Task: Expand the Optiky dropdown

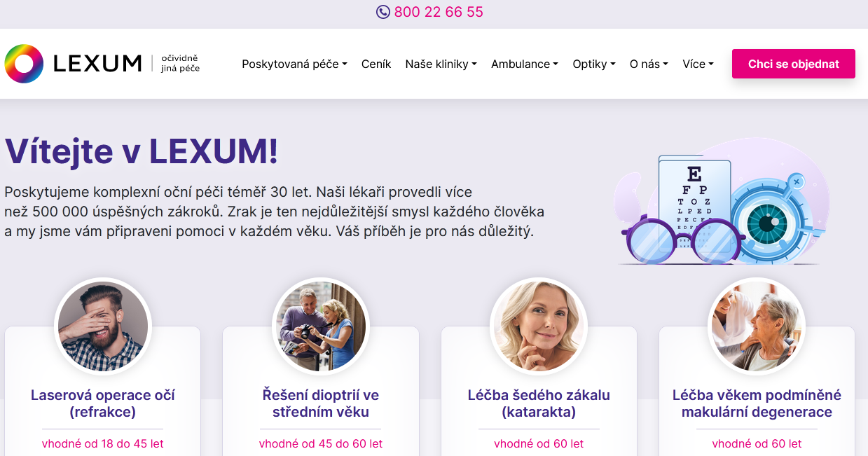Action: [x=594, y=64]
